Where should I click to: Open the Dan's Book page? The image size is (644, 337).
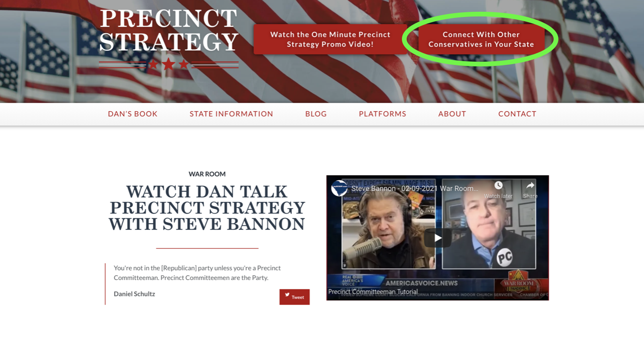tap(133, 113)
